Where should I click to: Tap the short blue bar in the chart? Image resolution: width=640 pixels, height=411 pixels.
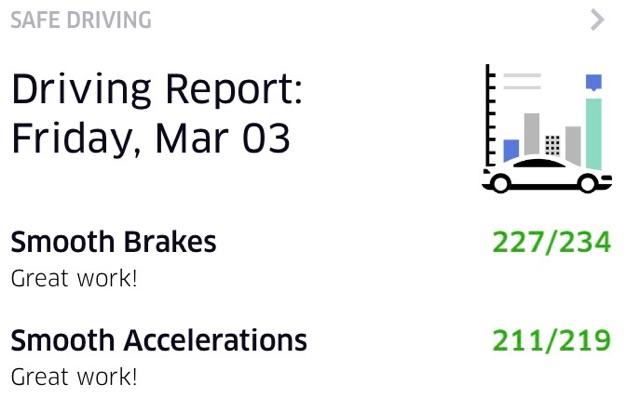[511, 151]
